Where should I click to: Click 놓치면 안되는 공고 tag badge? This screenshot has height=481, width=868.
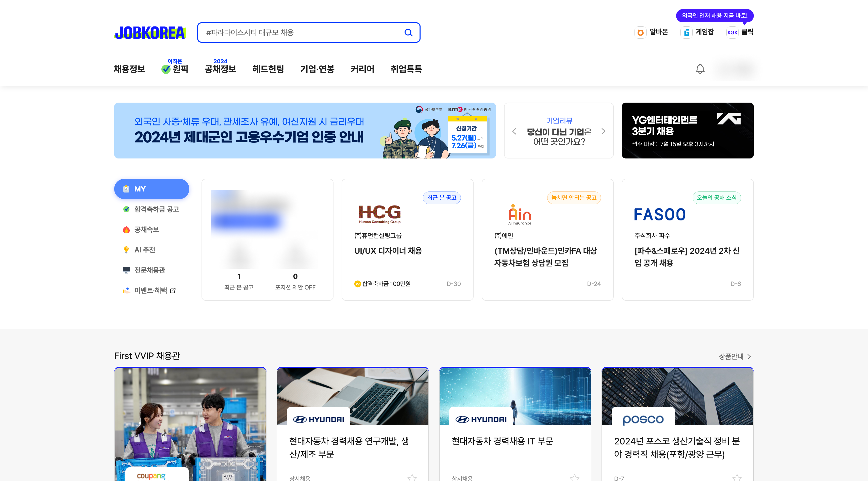click(x=574, y=198)
